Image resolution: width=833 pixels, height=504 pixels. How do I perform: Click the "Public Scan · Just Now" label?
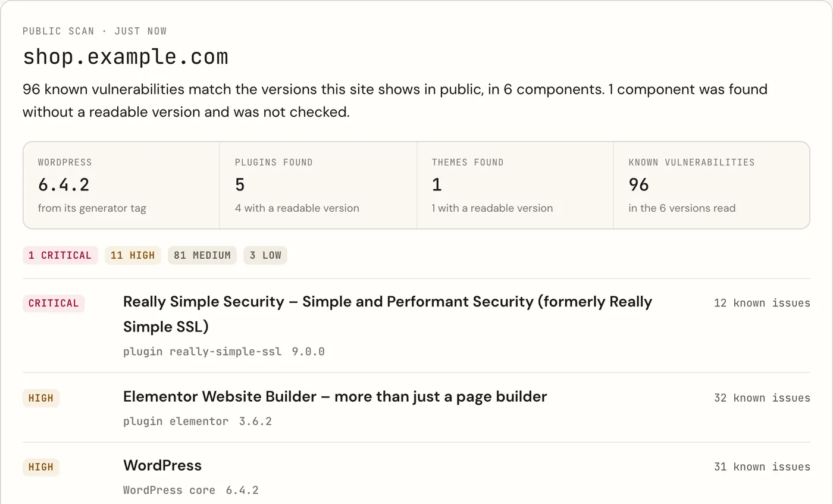pos(95,31)
